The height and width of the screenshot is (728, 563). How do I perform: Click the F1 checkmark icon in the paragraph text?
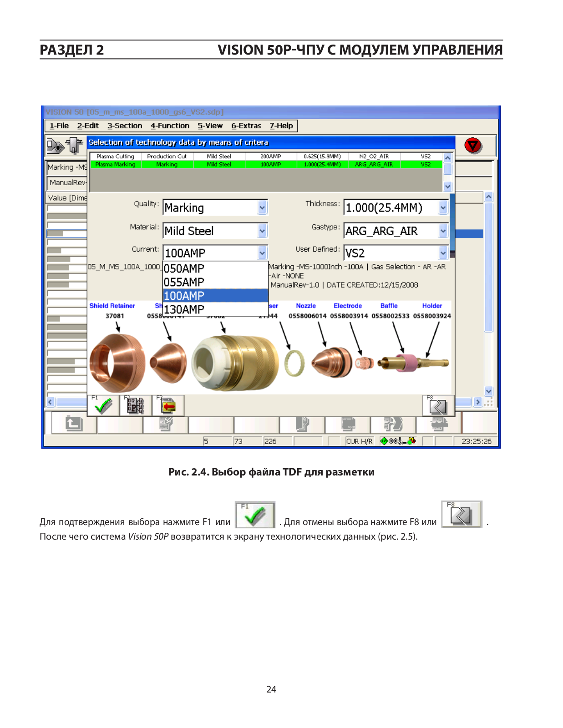click(255, 515)
